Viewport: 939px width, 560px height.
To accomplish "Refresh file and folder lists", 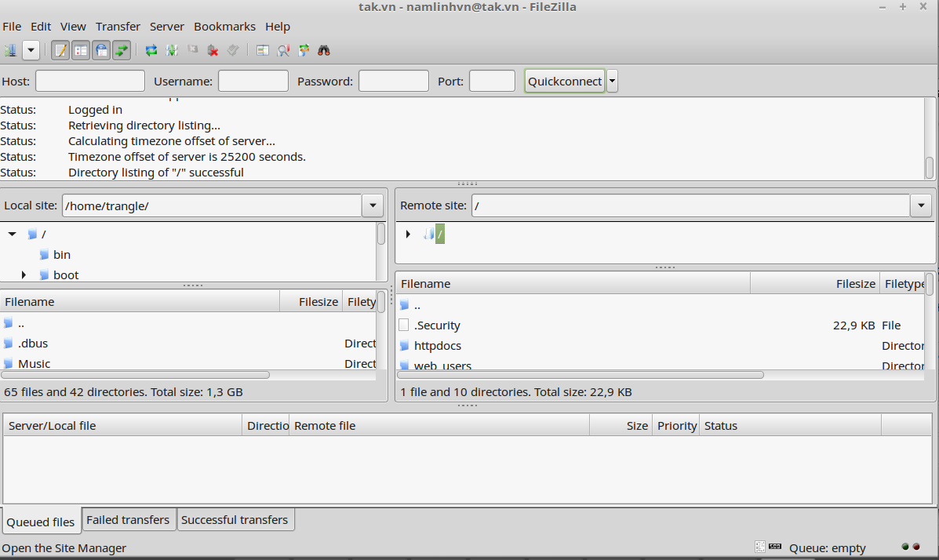I will (151, 50).
